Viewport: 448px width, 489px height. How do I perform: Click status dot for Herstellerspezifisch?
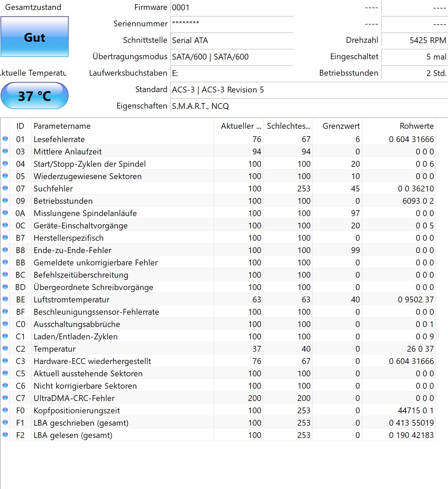click(5, 237)
